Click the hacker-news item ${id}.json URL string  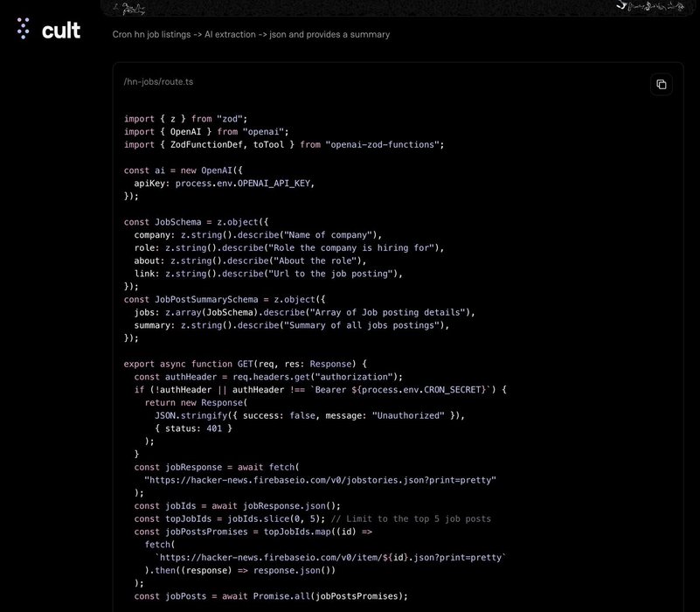point(331,558)
